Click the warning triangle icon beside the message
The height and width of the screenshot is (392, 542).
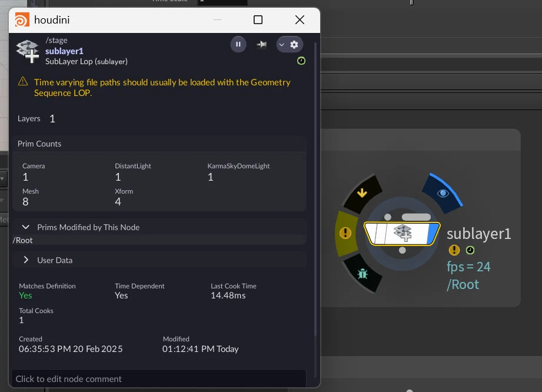pos(23,82)
